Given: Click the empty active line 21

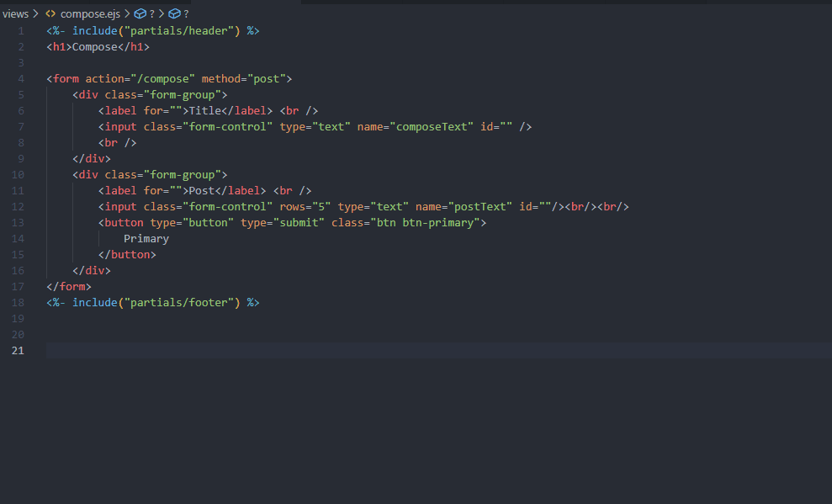Looking at the screenshot, I should tap(439, 350).
